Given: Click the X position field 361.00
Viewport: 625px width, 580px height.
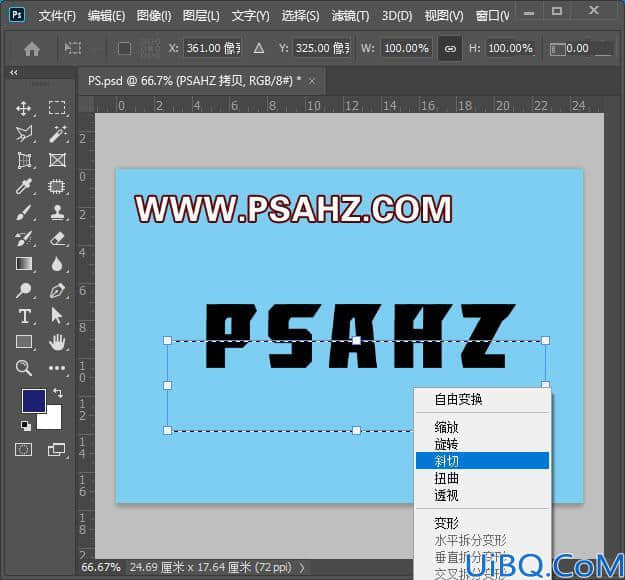Looking at the screenshot, I should click(x=212, y=49).
